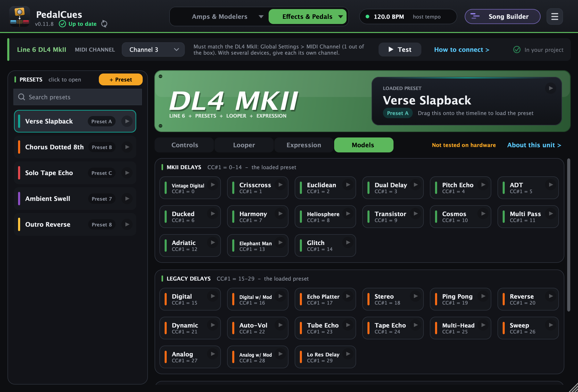Select the Euclidean delay model card
This screenshot has width=578, height=392.
tap(325, 188)
